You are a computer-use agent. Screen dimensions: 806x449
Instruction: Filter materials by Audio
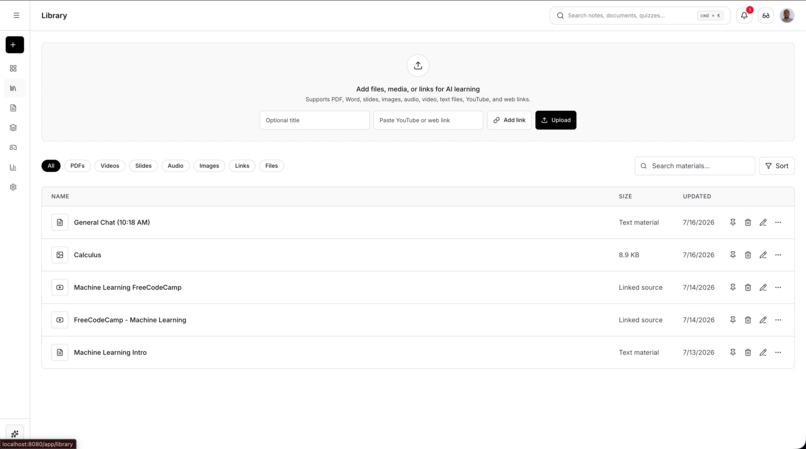175,166
